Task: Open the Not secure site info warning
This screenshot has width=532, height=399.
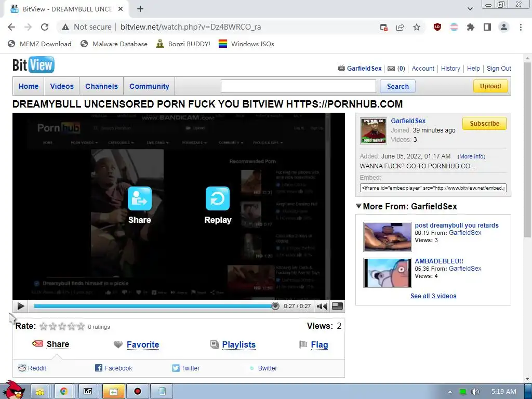Action: point(87,27)
